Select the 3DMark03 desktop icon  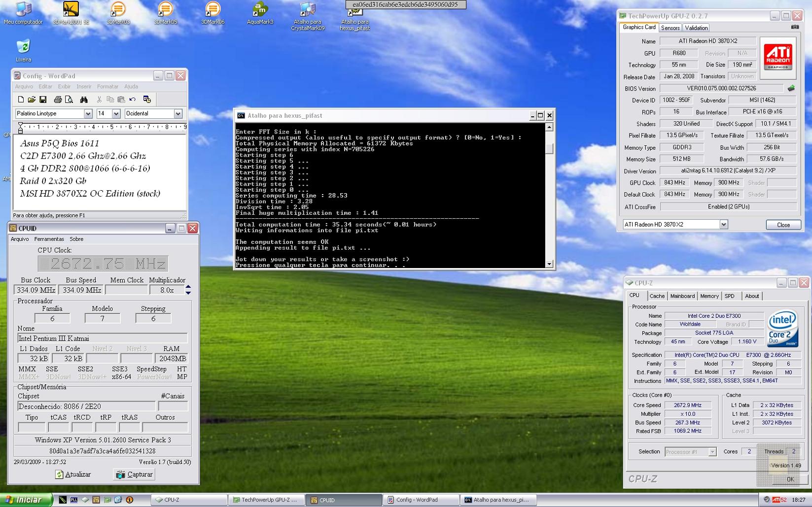click(118, 13)
